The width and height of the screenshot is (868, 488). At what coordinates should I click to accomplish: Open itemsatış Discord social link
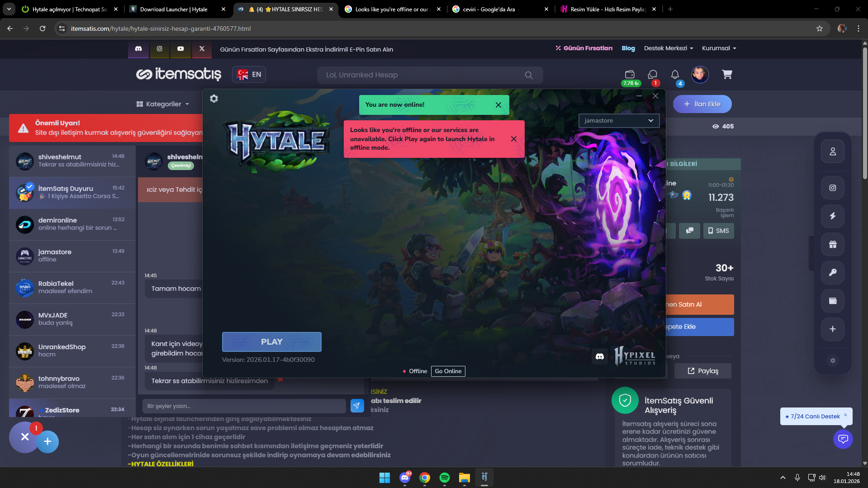138,49
